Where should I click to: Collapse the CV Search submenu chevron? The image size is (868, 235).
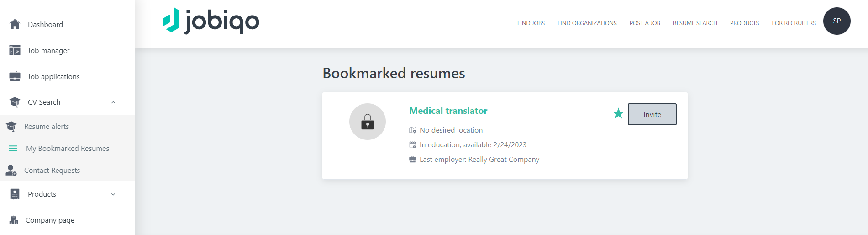[x=113, y=102]
